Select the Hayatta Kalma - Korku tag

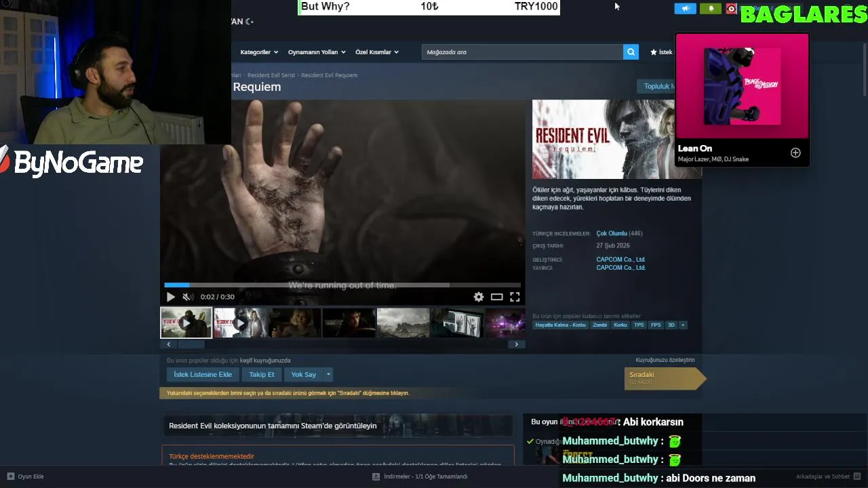point(560,325)
